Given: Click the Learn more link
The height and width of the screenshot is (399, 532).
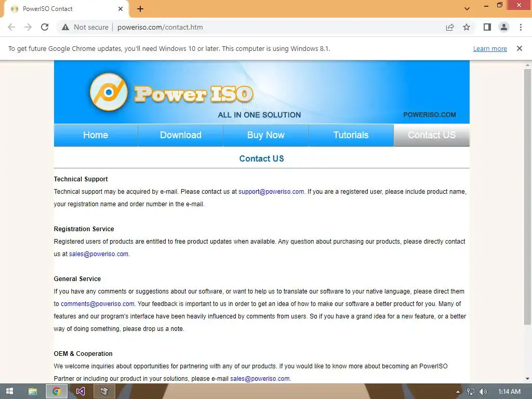Looking at the screenshot, I should click(x=490, y=48).
